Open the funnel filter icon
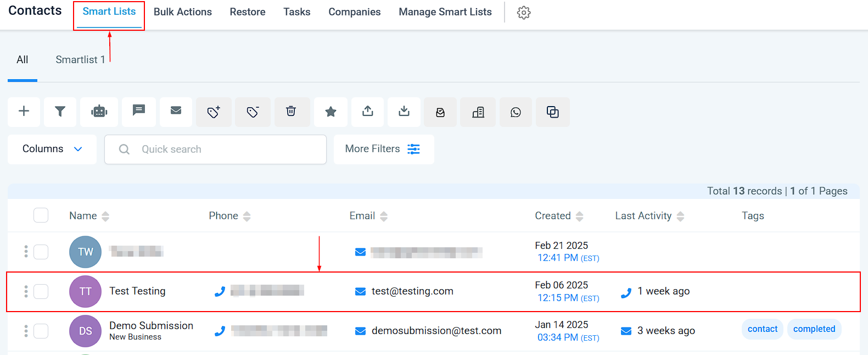 click(x=60, y=112)
